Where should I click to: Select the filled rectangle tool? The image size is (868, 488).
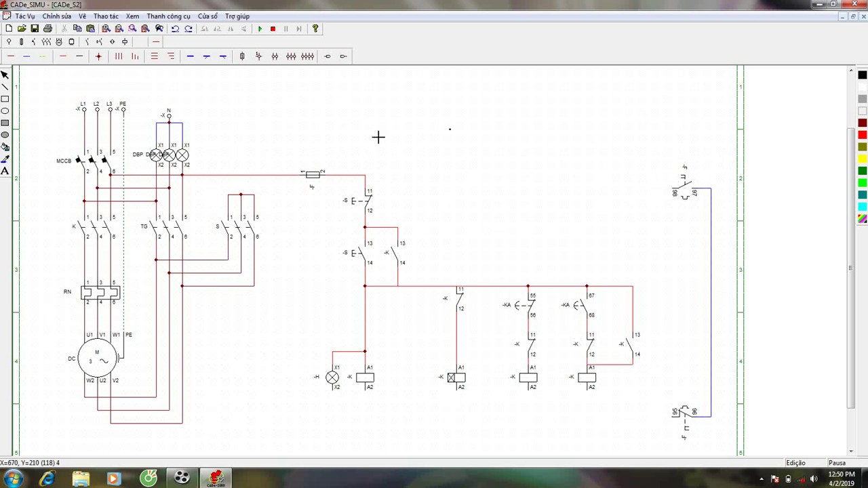5,123
